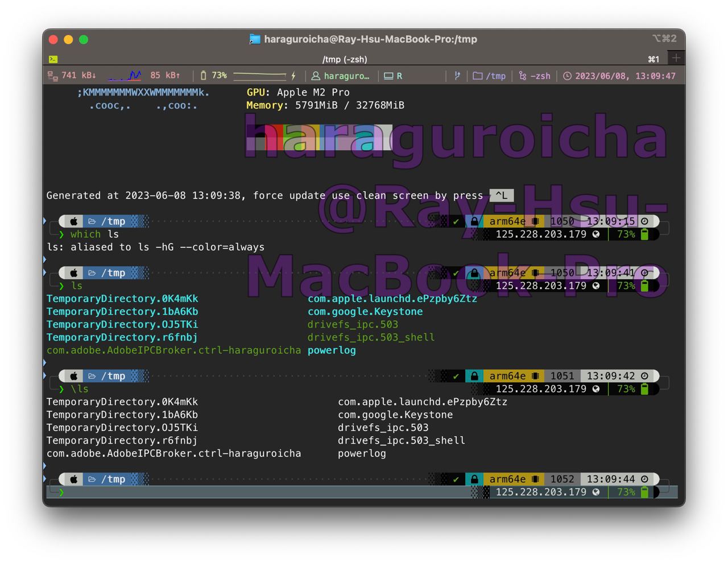Click cyan TemporaryDirectory.1bA6Kb entry
The width and height of the screenshot is (728, 563).
click(x=122, y=312)
